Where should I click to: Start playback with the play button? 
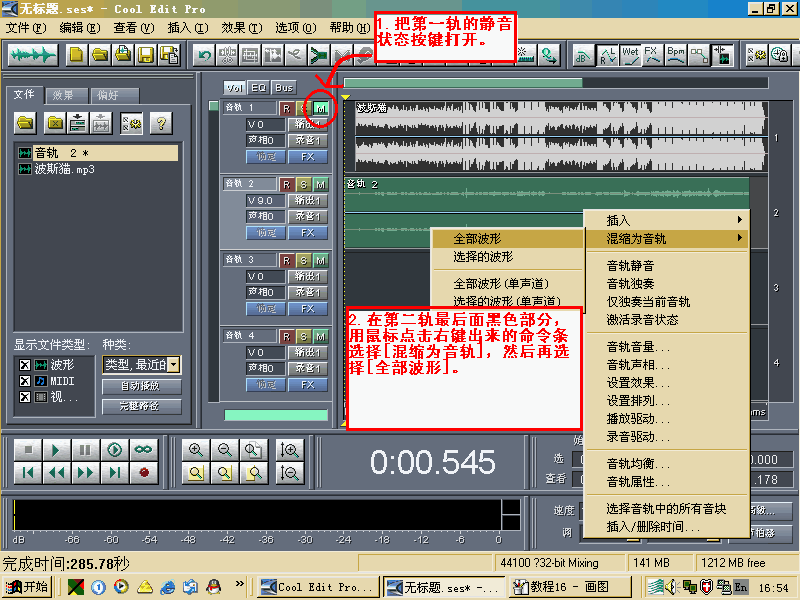[57, 449]
